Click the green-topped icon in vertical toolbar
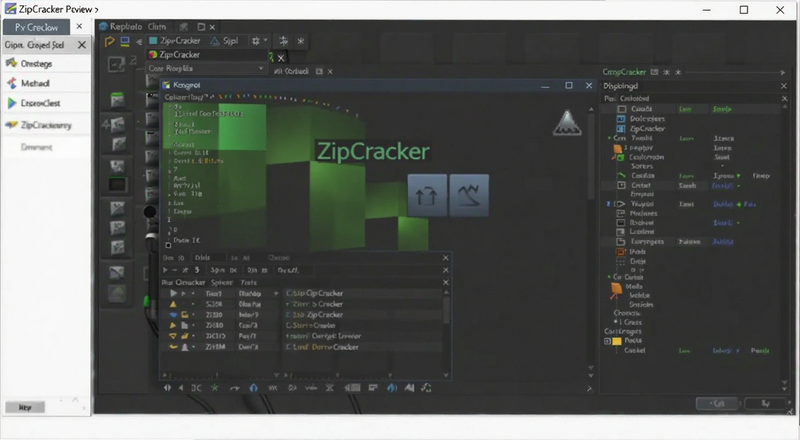 (117, 100)
